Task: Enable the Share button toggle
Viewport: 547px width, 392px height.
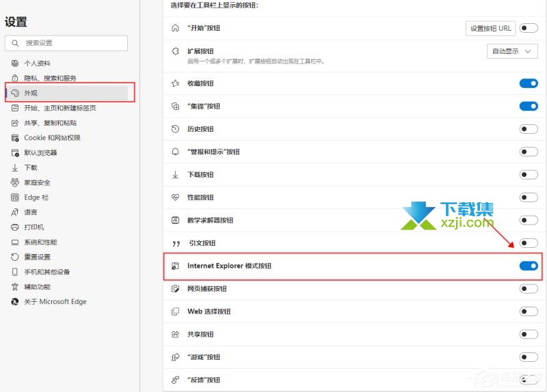Action: [x=529, y=334]
